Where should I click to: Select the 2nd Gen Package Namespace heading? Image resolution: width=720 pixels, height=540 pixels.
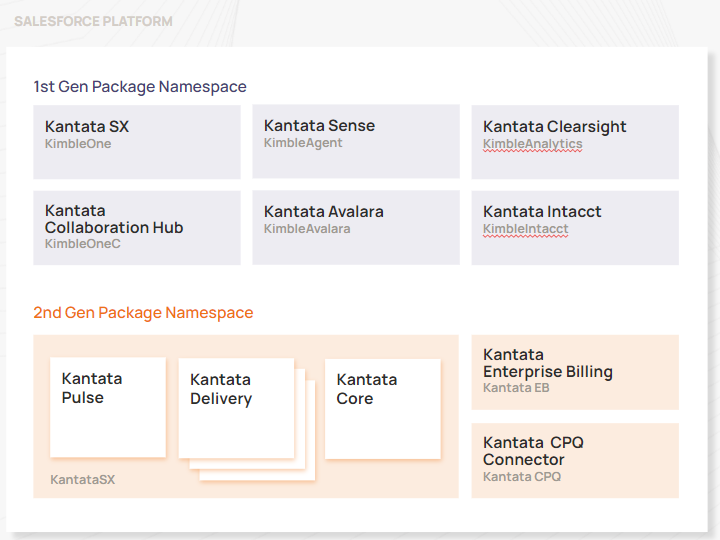pyautogui.click(x=143, y=312)
